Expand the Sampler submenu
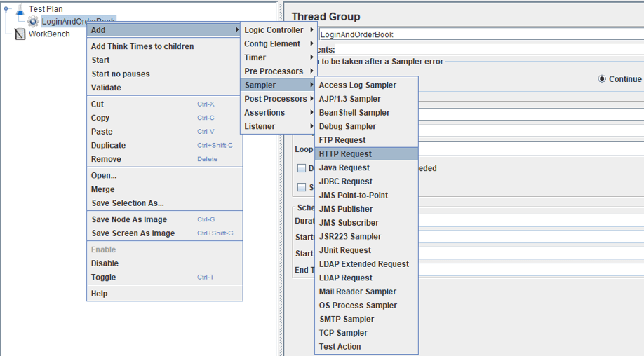The height and width of the screenshot is (356, 644). coord(278,85)
